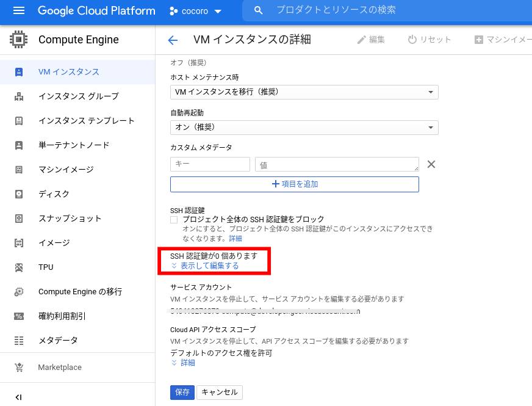
Task: Open スナップショット in sidebar
Action: [x=77, y=219]
